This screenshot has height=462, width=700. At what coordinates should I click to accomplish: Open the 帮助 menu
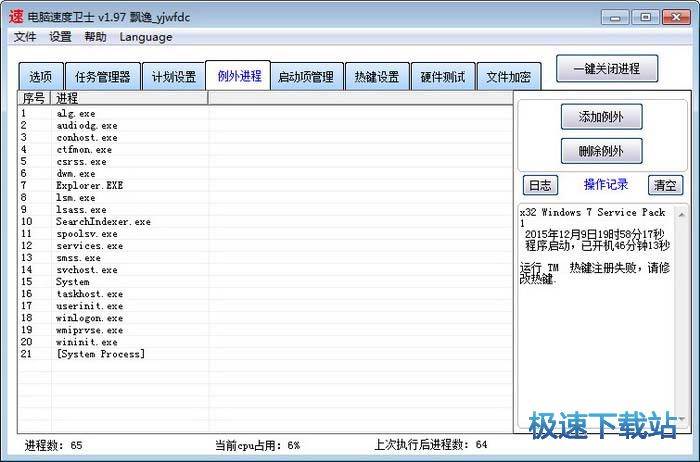[x=95, y=37]
